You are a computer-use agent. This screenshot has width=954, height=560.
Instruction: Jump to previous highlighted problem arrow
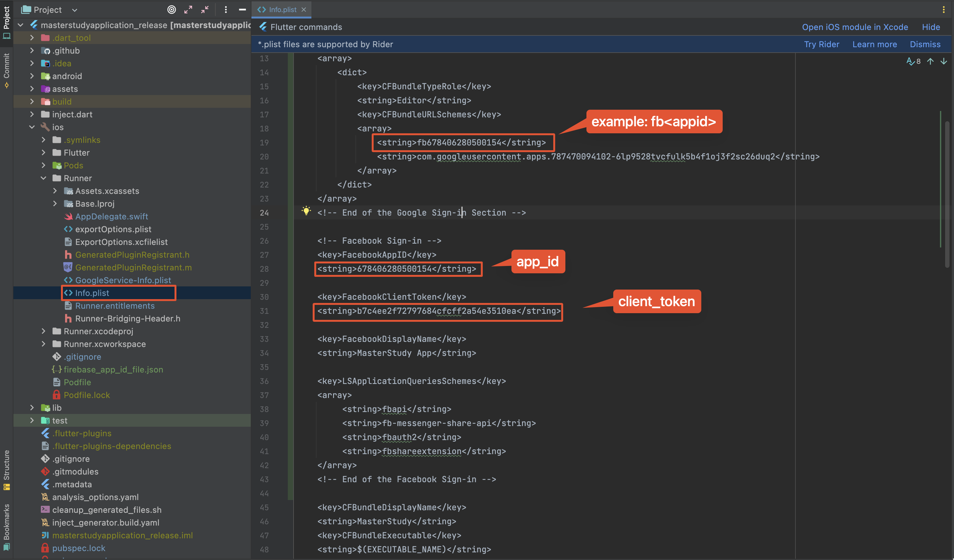[x=930, y=61]
